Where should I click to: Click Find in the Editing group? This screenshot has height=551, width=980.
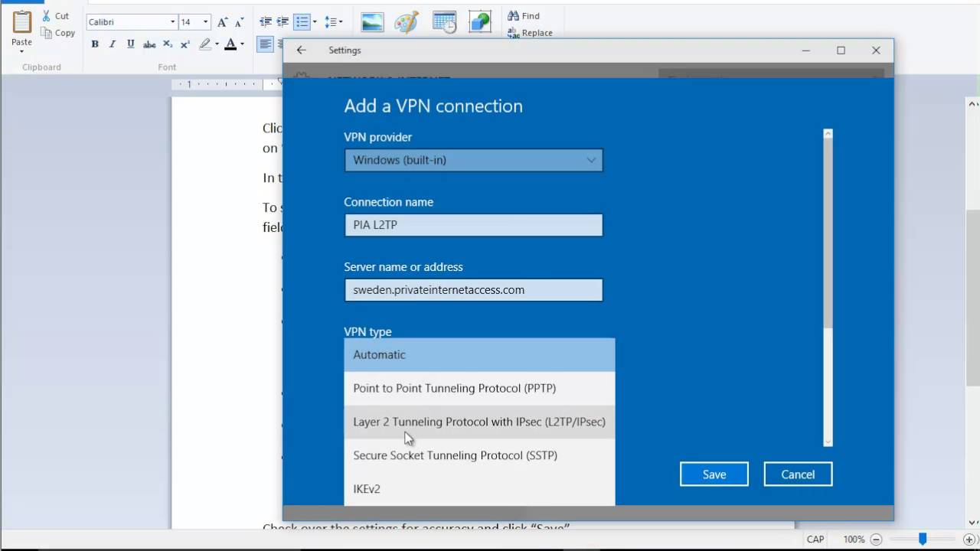coord(524,15)
